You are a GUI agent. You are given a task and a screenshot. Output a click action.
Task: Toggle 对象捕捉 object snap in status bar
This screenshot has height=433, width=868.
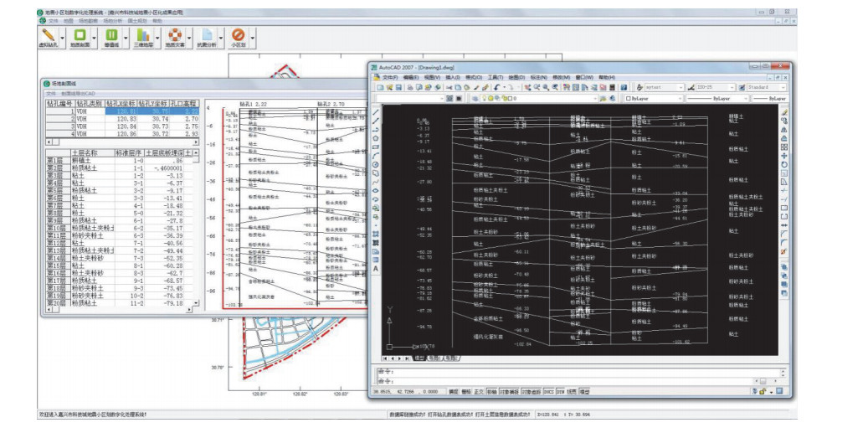(x=509, y=391)
